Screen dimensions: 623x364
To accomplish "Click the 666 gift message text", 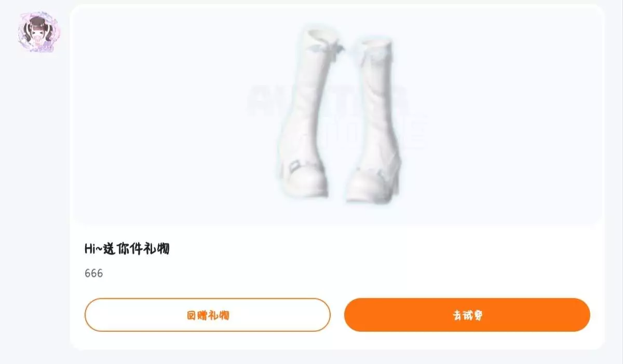I will tap(94, 273).
